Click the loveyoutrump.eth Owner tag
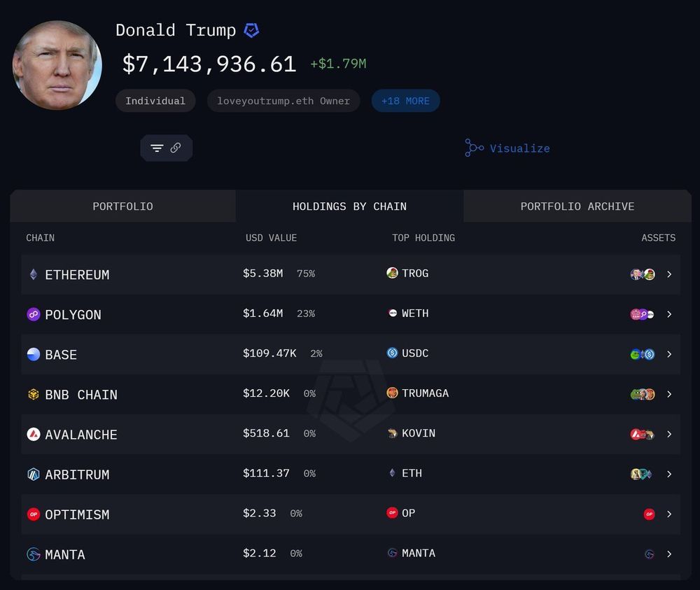 [283, 101]
